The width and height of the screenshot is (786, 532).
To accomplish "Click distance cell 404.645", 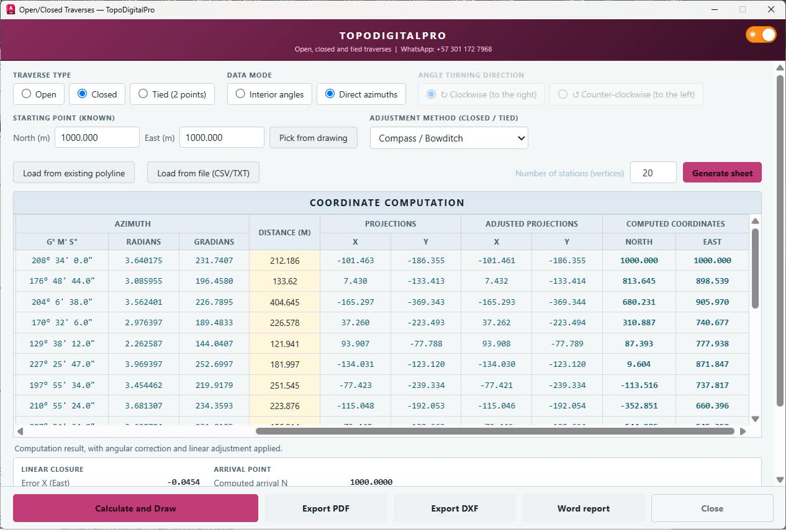I will click(284, 302).
